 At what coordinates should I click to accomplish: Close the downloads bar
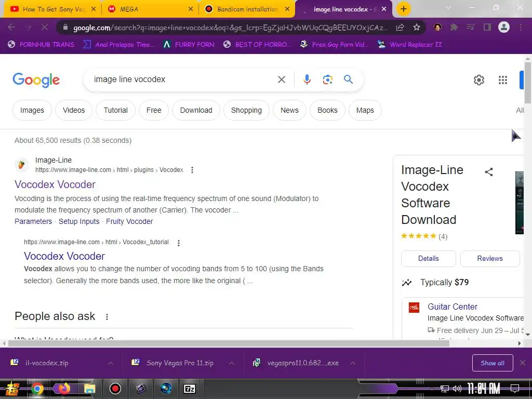(523, 363)
